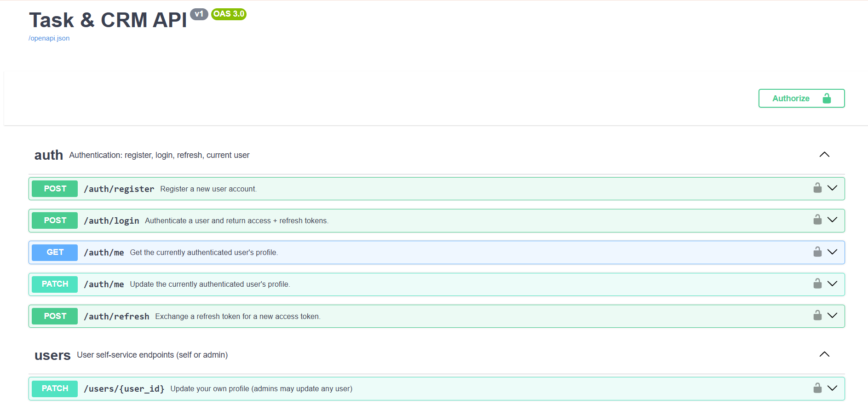Select the /auth/login path text
Image resolution: width=868 pixels, height=417 pixels.
111,221
